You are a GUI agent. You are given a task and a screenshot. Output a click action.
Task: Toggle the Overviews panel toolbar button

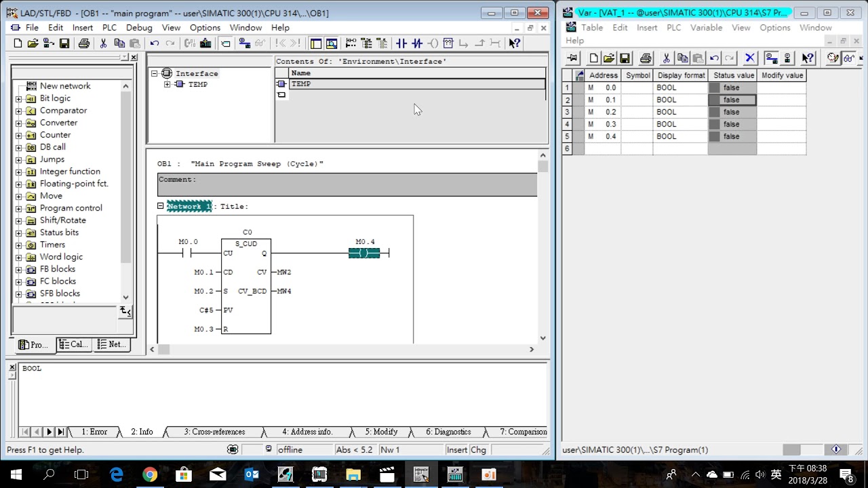315,43
